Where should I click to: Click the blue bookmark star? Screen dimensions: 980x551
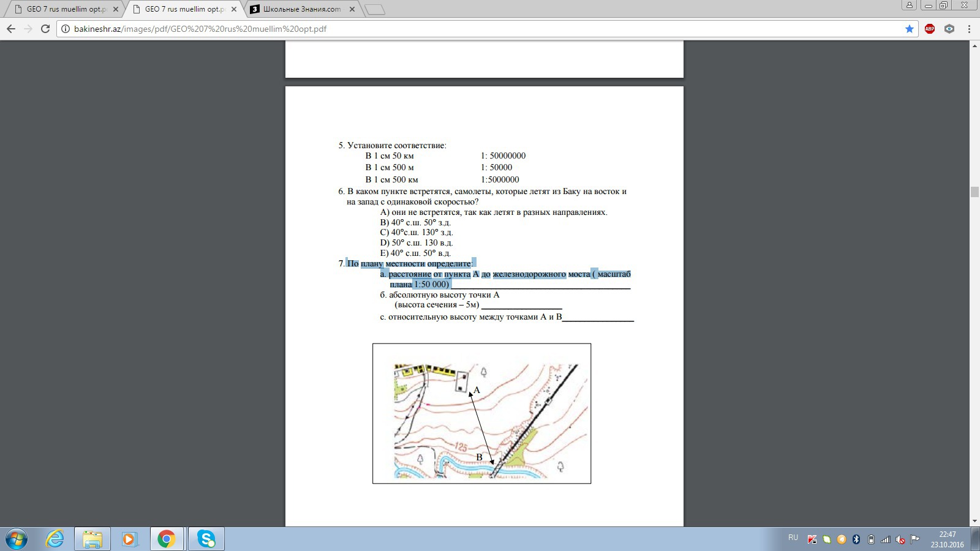(x=909, y=29)
